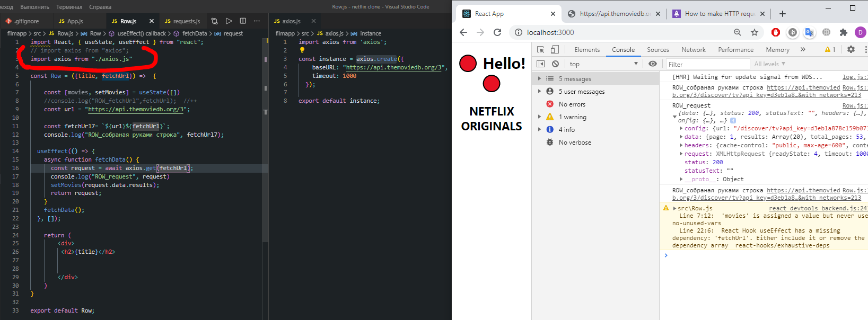Open the 'All levels' log level dropdown
Viewport: 868px width, 320px height.
(x=770, y=64)
